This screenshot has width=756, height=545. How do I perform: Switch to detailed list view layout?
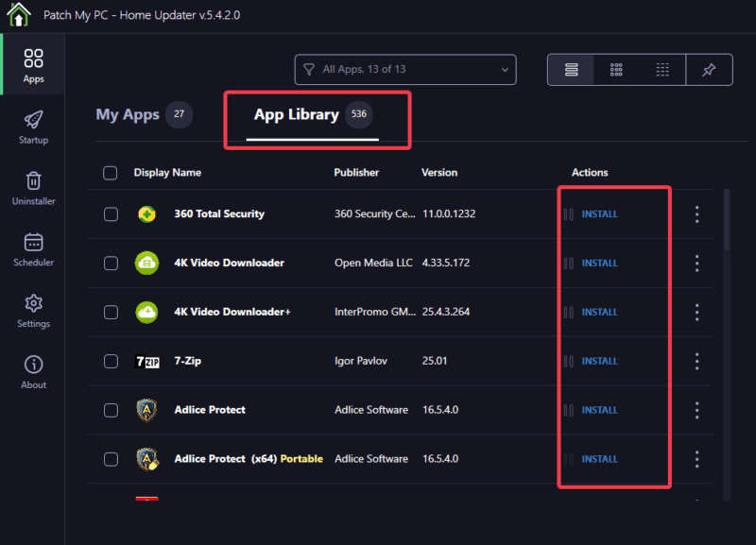coord(570,69)
